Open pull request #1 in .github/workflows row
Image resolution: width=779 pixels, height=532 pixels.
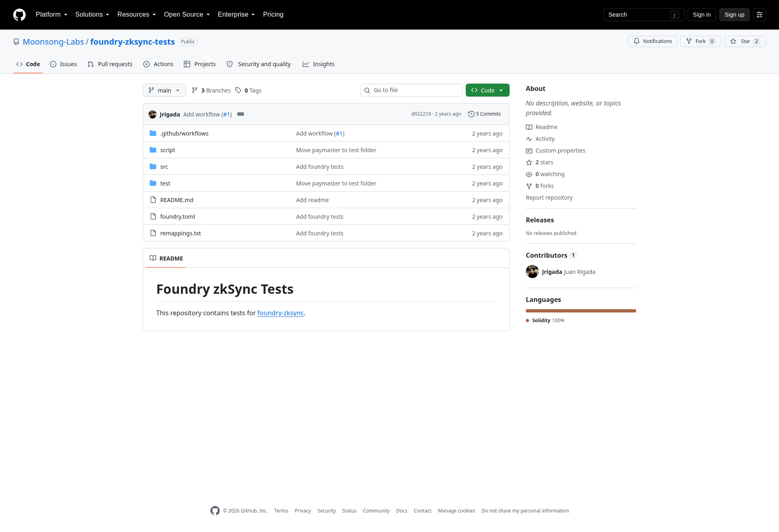point(339,134)
